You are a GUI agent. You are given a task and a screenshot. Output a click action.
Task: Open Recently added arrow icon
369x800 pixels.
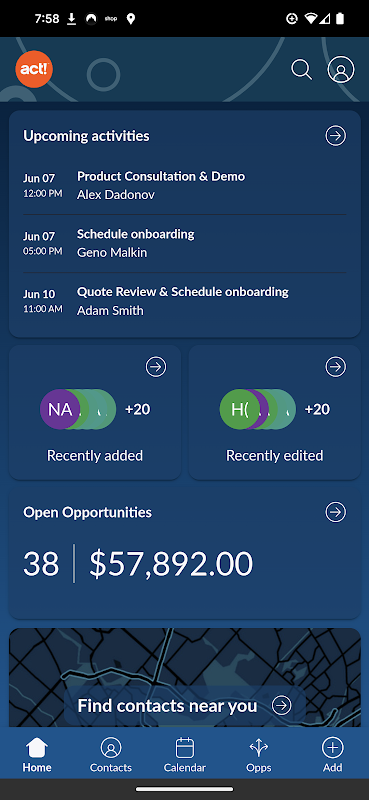pyautogui.click(x=156, y=367)
